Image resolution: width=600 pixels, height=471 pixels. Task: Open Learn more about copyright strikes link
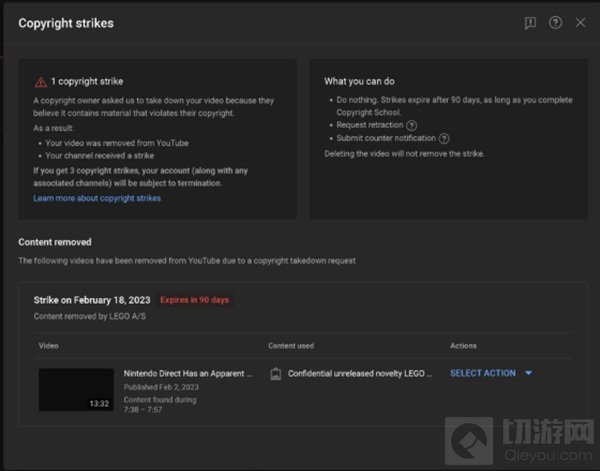[96, 199]
